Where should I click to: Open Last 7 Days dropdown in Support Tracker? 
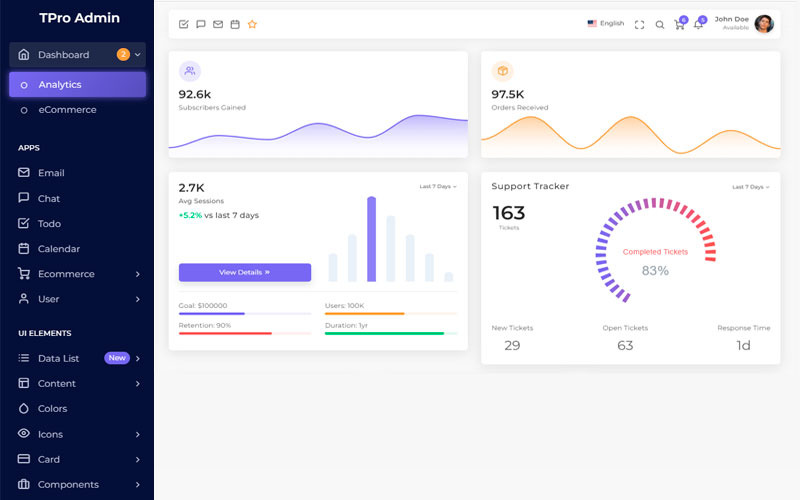750,187
